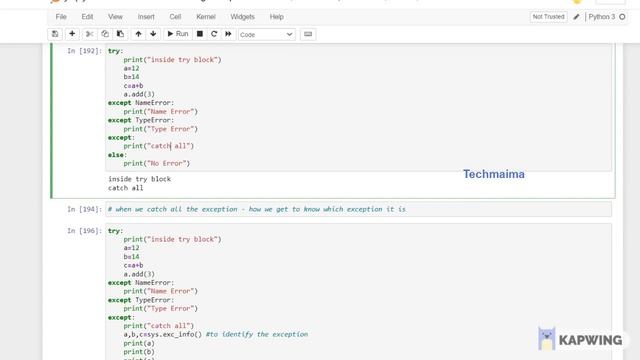Select the In [194] comment cell
640x360 pixels.
(x=358, y=209)
